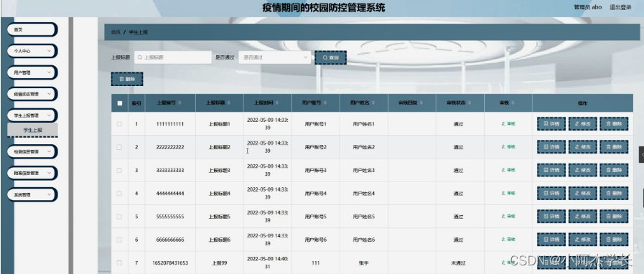Viewport: 644px width, 274px height.
Task: Check the checkbox for row 7 上报99
Action: pyautogui.click(x=119, y=263)
